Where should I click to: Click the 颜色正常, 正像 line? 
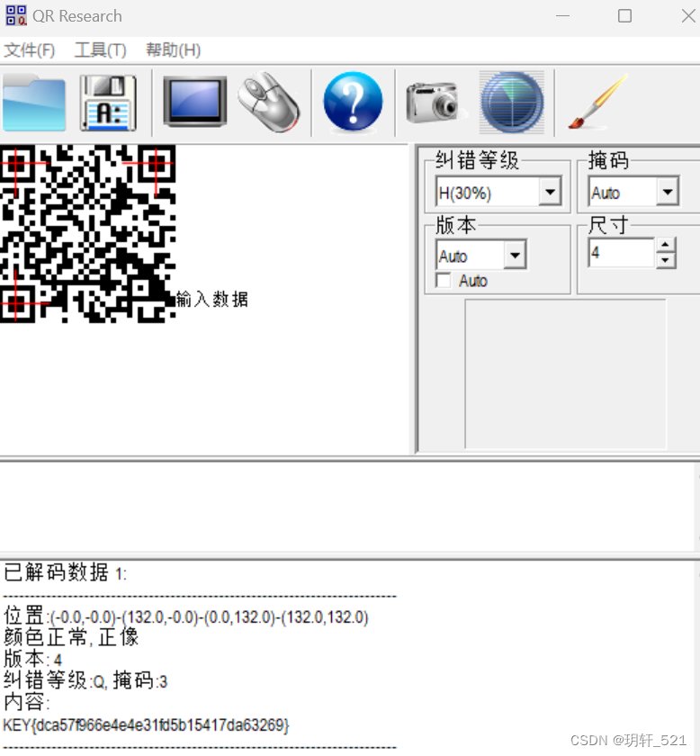71,637
